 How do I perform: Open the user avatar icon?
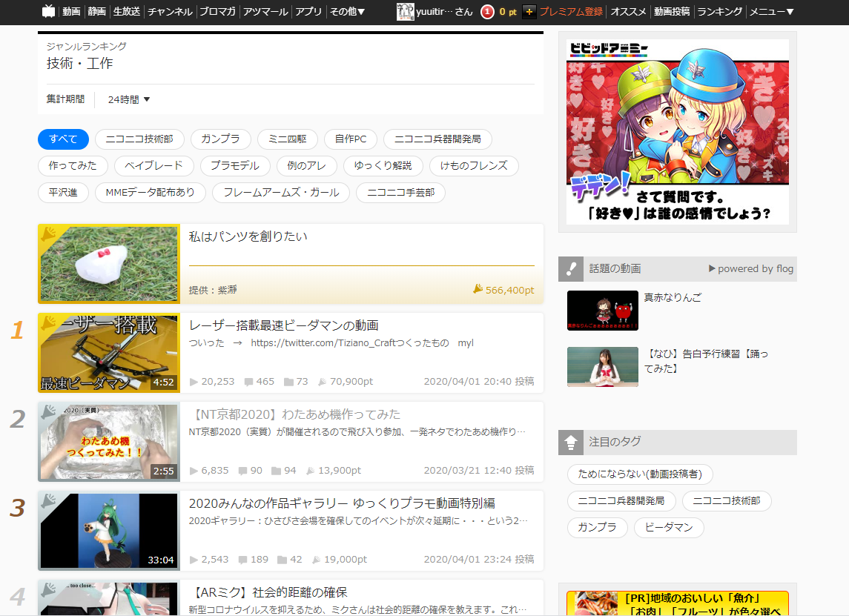tap(405, 11)
